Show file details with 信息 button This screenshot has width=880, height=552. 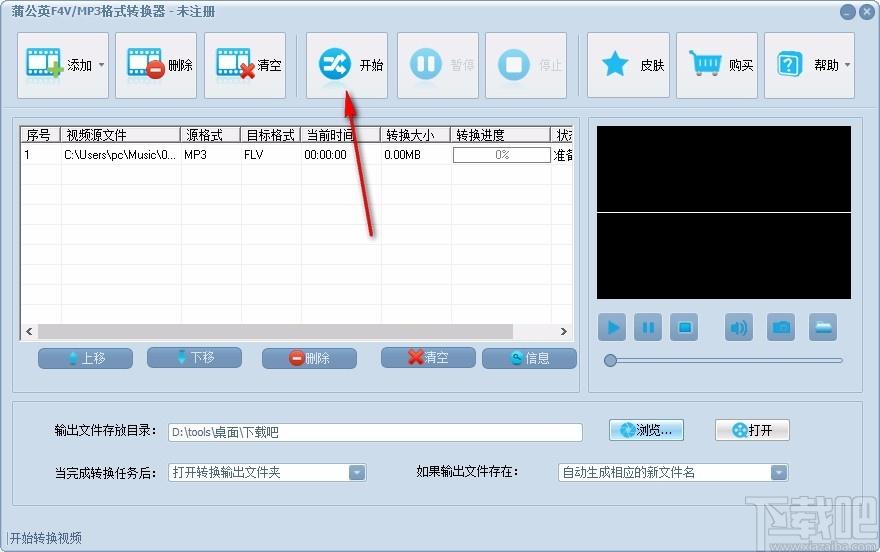coord(529,358)
